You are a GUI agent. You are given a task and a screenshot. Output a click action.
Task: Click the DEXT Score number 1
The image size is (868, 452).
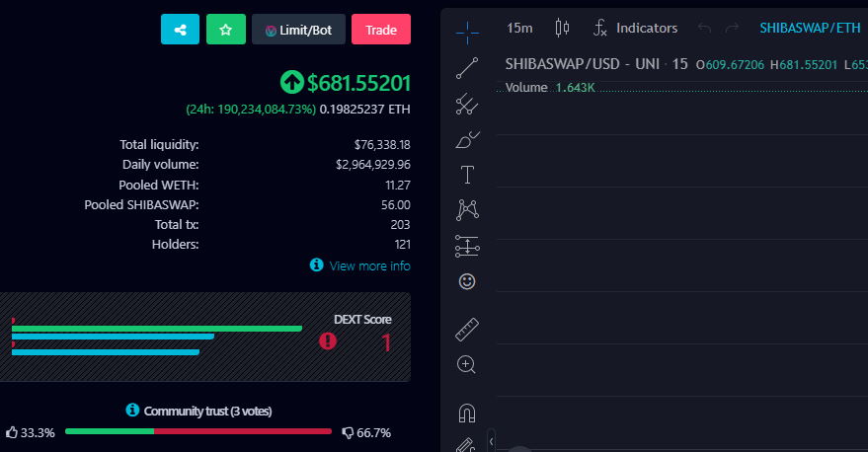click(386, 343)
